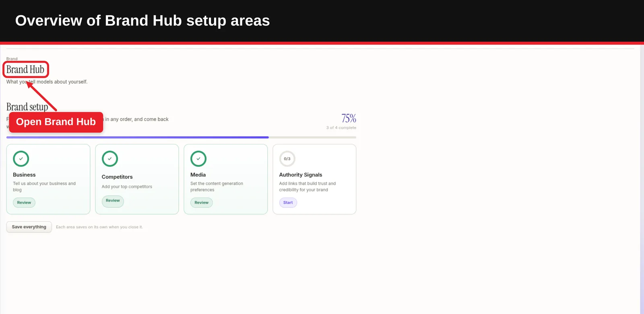
Task: Review the Media setup area
Action: coord(202,203)
